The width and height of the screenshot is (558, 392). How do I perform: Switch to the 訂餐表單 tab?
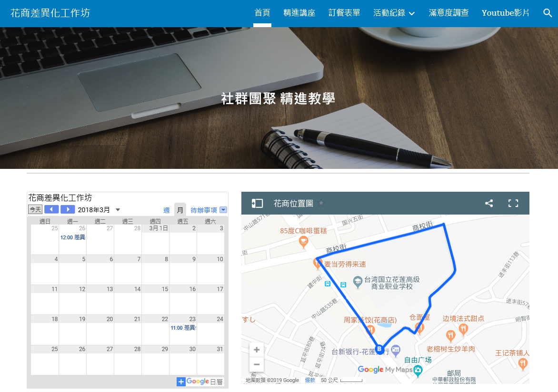[x=344, y=13]
